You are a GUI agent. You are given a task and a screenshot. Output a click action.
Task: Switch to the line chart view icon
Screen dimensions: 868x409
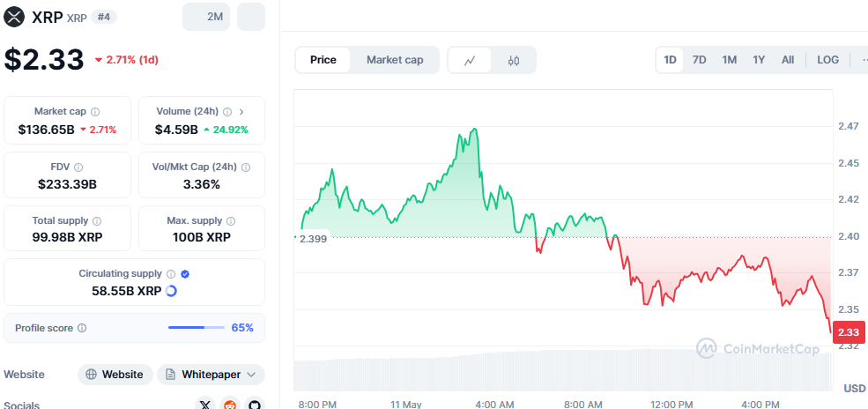pos(471,60)
